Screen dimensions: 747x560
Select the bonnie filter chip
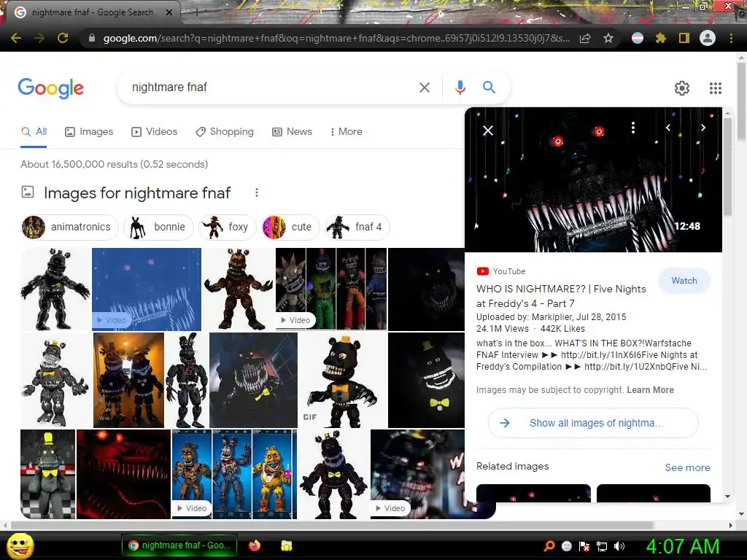tap(158, 227)
